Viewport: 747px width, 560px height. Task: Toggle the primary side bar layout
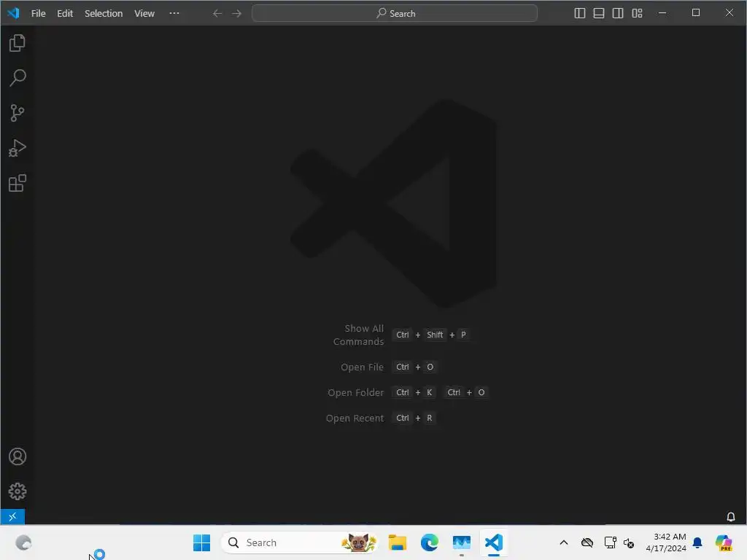point(580,13)
